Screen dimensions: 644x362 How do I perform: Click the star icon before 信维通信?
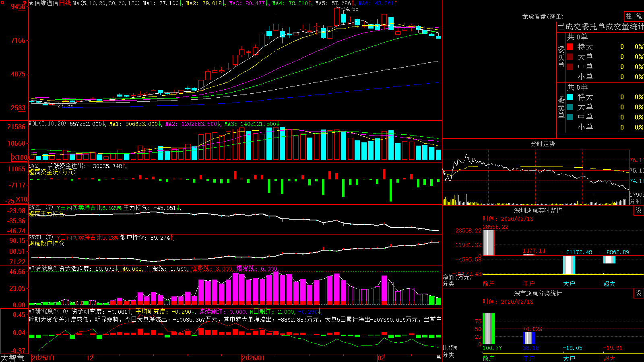[31, 3]
